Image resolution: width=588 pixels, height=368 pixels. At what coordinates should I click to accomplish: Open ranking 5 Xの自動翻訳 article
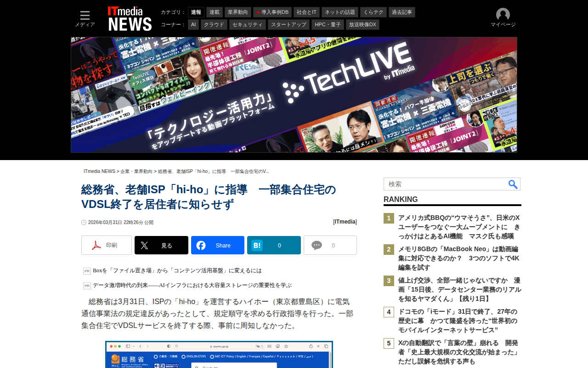459,352
